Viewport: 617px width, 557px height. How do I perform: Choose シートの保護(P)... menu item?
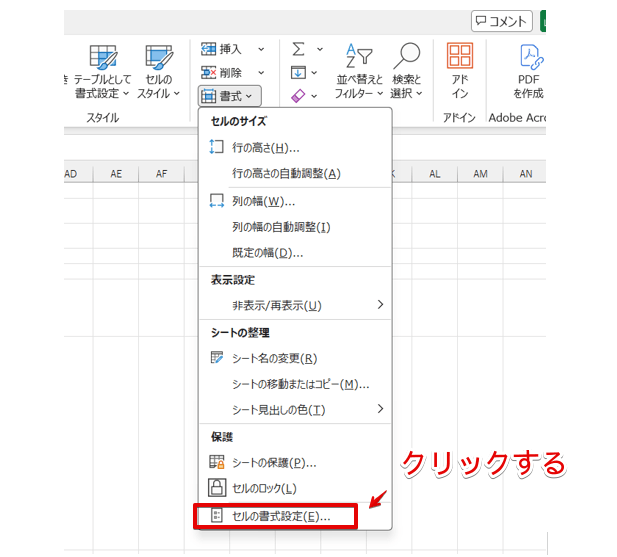pos(296,463)
